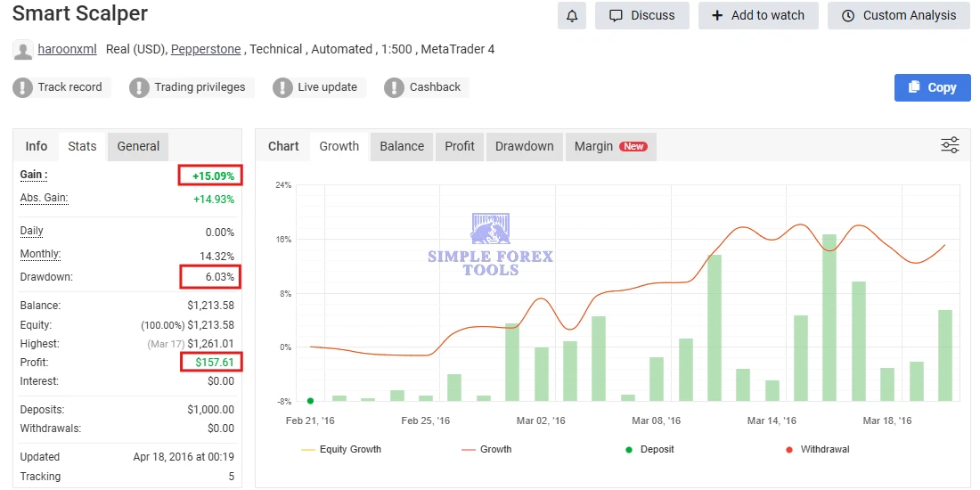Image resolution: width=980 pixels, height=490 pixels.
Task: Open the Pepperstone broker link
Action: (206, 49)
